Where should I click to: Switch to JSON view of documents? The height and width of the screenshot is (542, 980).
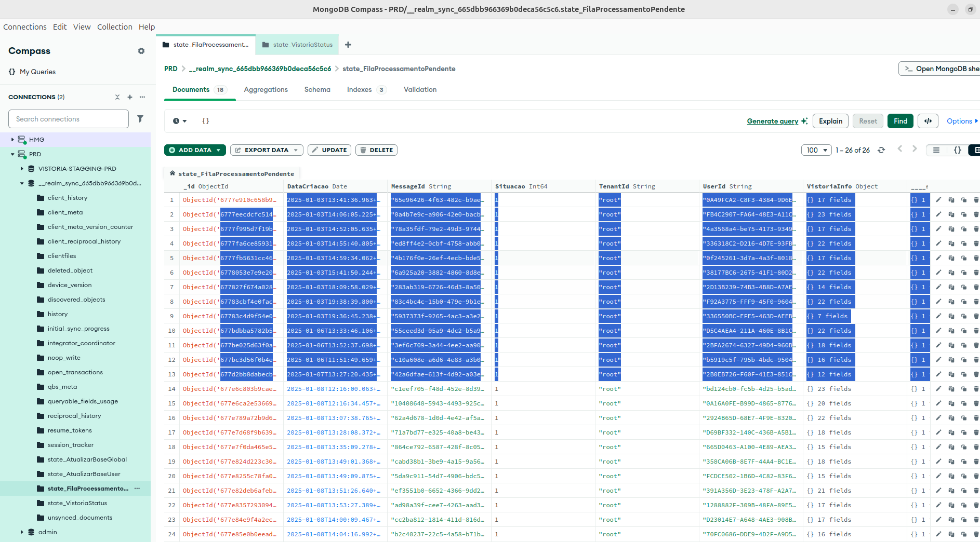[957, 150]
